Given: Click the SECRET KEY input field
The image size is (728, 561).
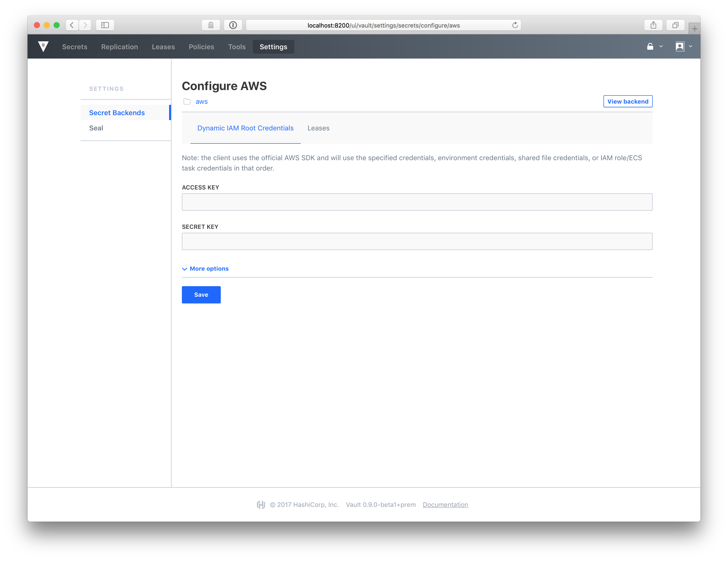Looking at the screenshot, I should point(417,241).
